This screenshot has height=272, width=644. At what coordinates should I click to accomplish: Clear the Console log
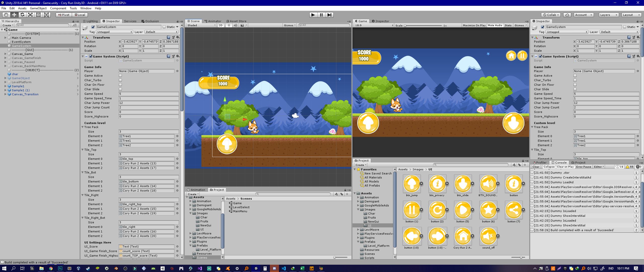536,167
